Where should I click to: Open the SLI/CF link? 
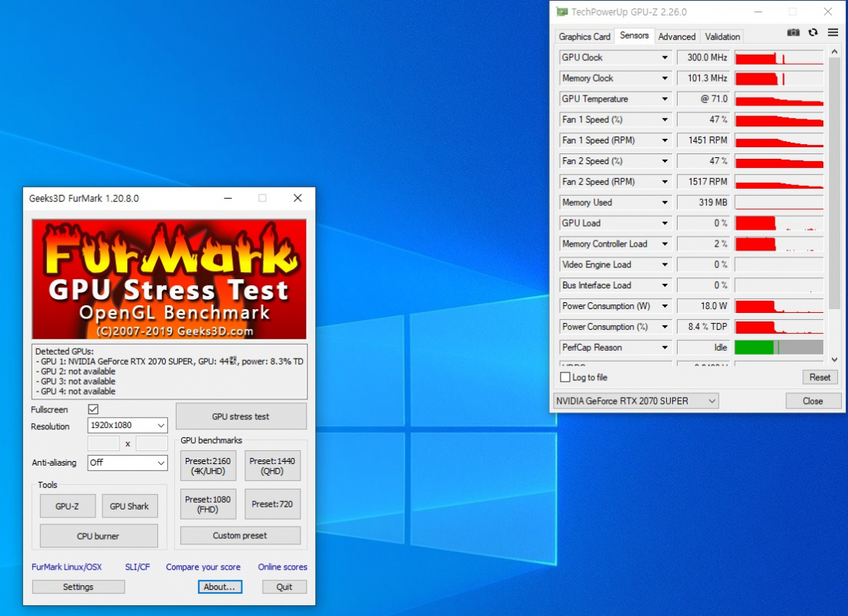click(x=137, y=567)
